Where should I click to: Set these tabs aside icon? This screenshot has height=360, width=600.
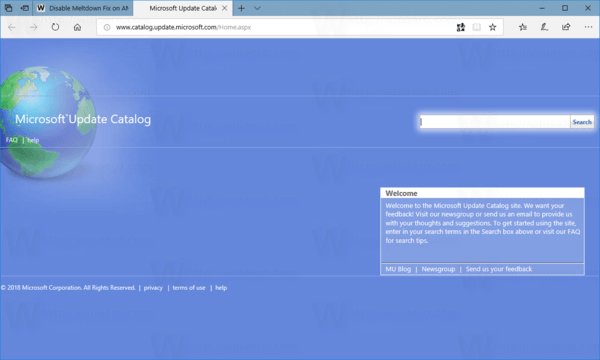coord(25,8)
